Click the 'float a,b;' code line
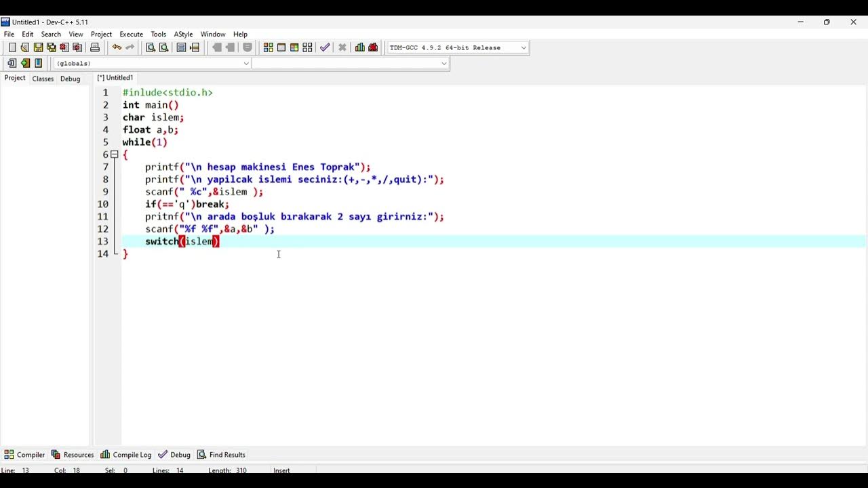 click(151, 129)
